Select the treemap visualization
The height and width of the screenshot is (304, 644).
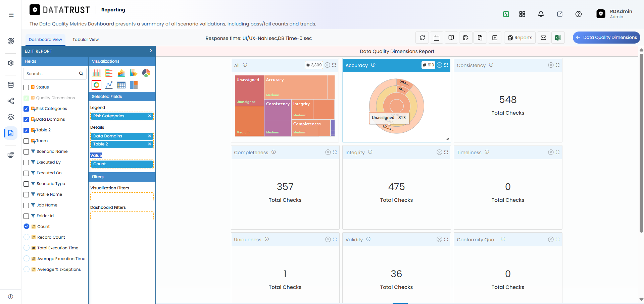click(x=134, y=85)
